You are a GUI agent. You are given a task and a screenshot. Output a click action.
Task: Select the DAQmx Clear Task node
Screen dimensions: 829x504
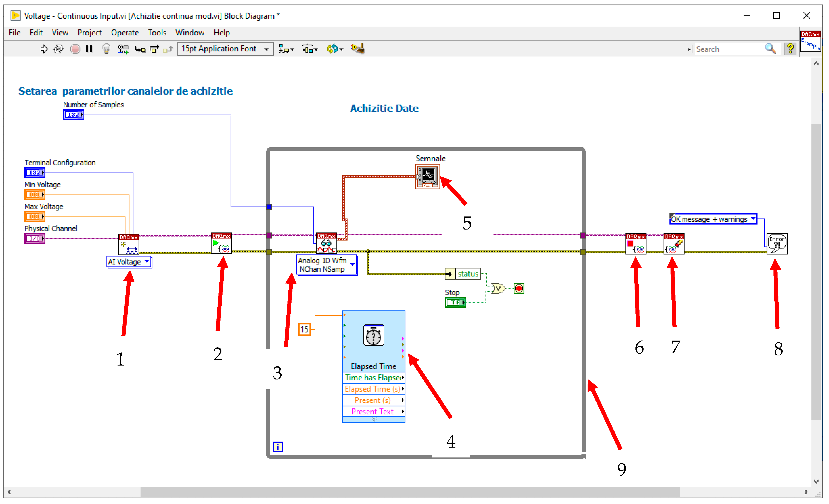pyautogui.click(x=674, y=244)
